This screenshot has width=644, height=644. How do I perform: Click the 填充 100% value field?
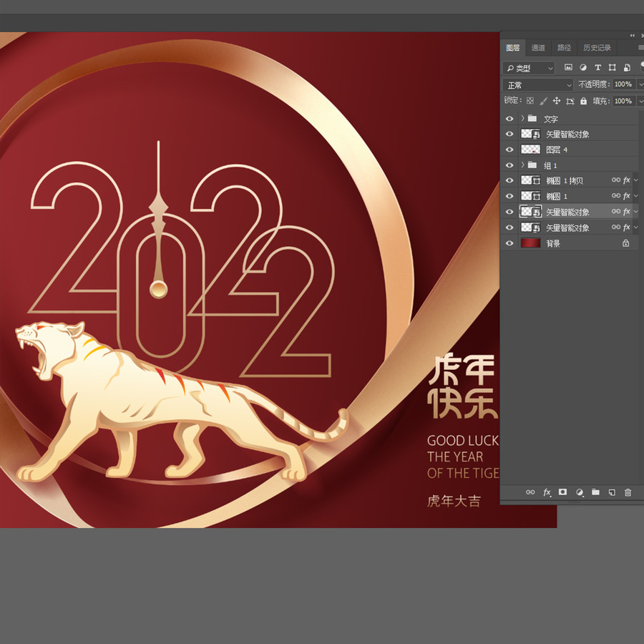point(623,101)
